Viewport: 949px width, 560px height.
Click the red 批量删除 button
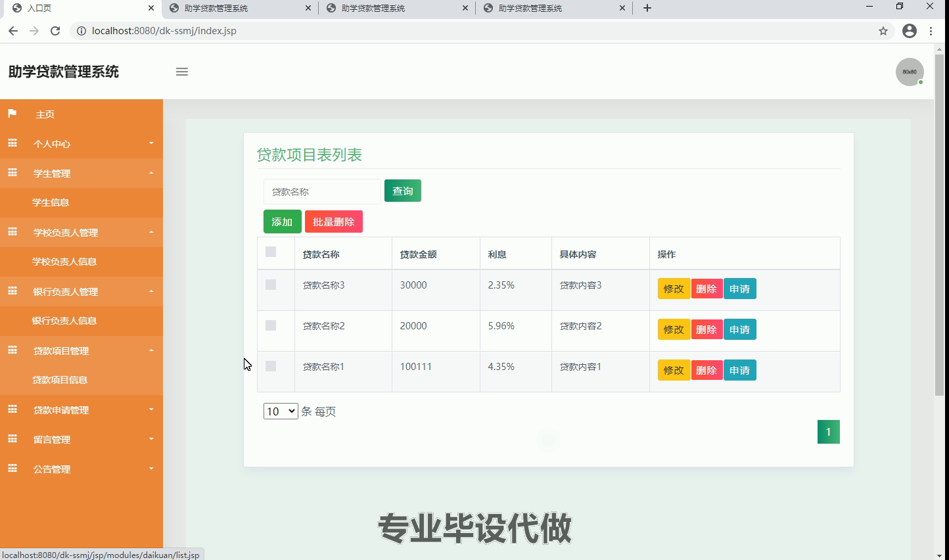point(334,222)
